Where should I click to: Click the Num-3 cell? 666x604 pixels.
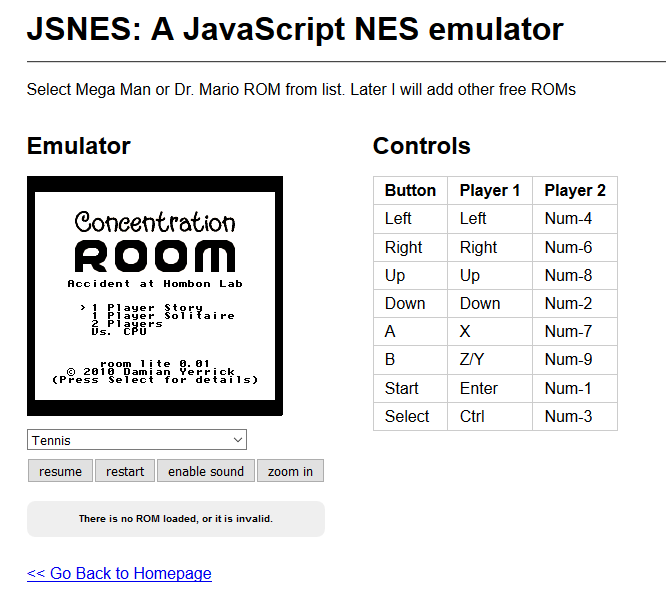575,416
